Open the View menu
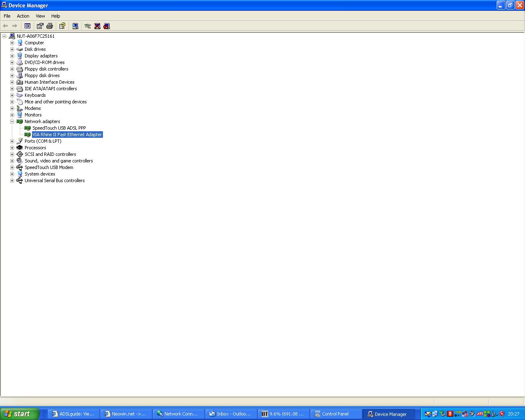 (40, 16)
